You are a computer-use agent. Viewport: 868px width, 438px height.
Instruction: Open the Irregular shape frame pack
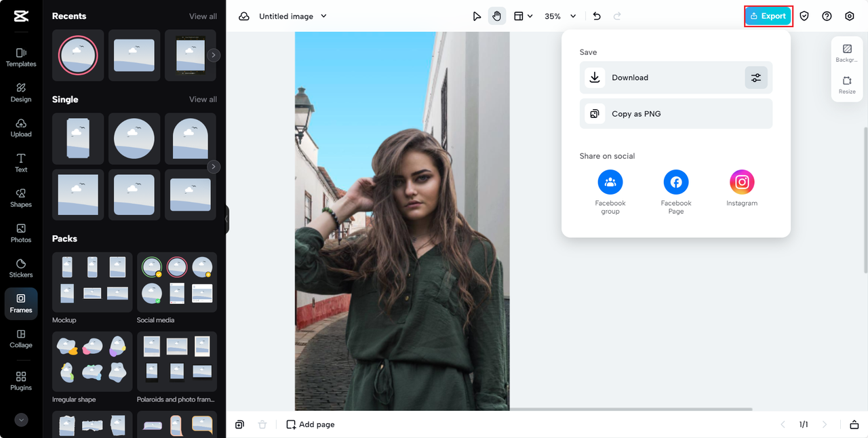tap(92, 361)
